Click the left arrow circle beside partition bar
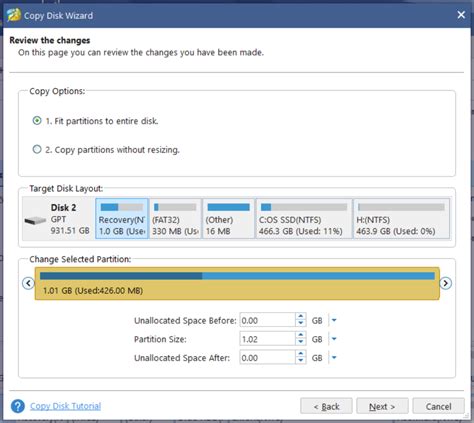 pyautogui.click(x=28, y=283)
